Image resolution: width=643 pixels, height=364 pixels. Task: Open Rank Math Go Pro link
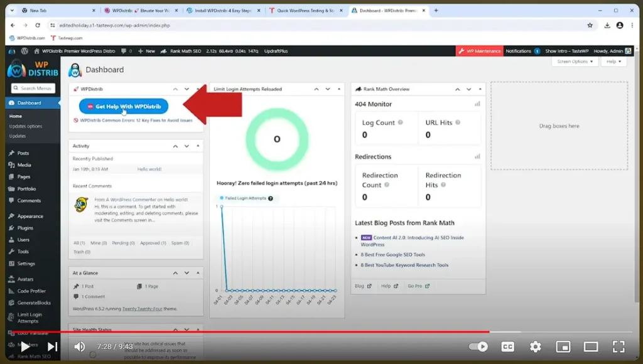(418, 286)
